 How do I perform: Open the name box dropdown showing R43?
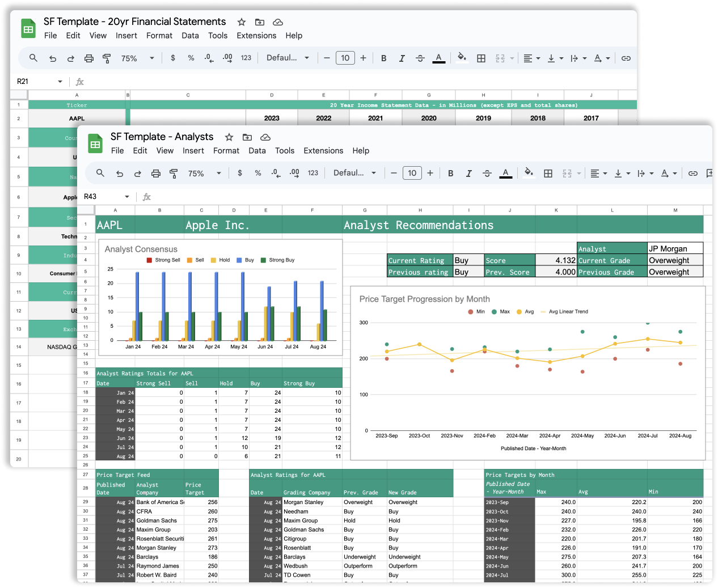127,197
